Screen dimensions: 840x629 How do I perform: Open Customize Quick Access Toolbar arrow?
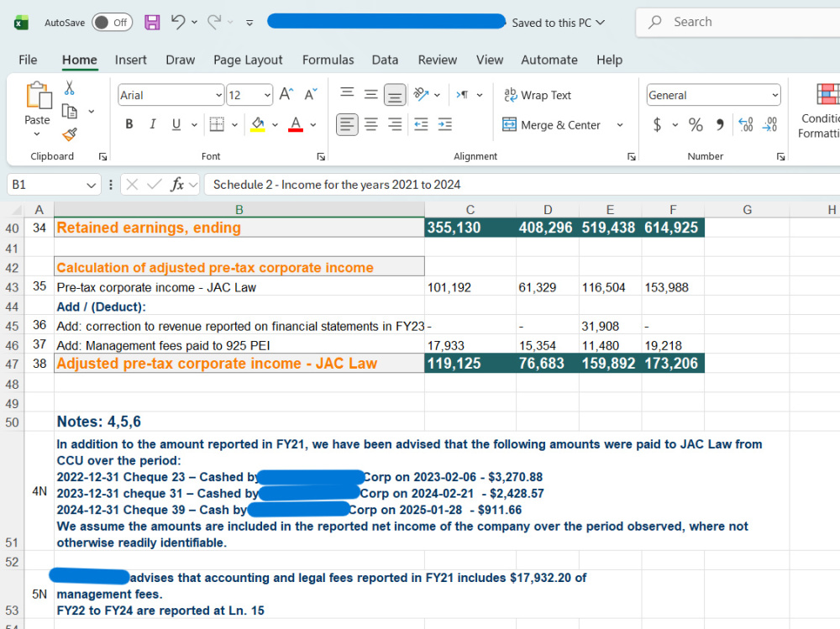tap(249, 23)
